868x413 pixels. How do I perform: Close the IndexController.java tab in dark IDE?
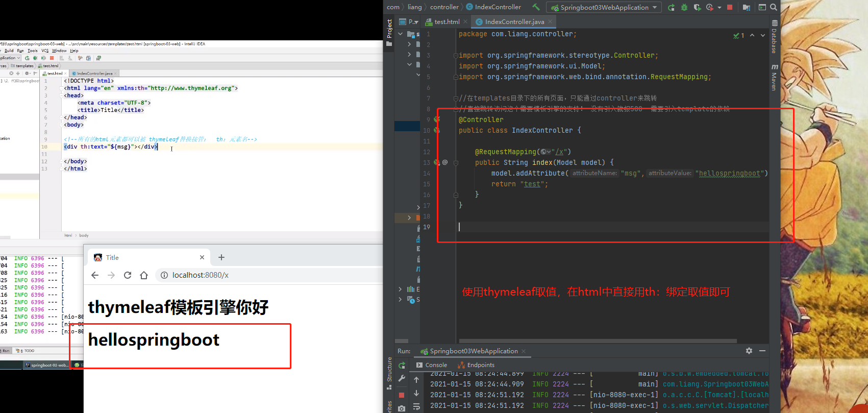point(550,21)
